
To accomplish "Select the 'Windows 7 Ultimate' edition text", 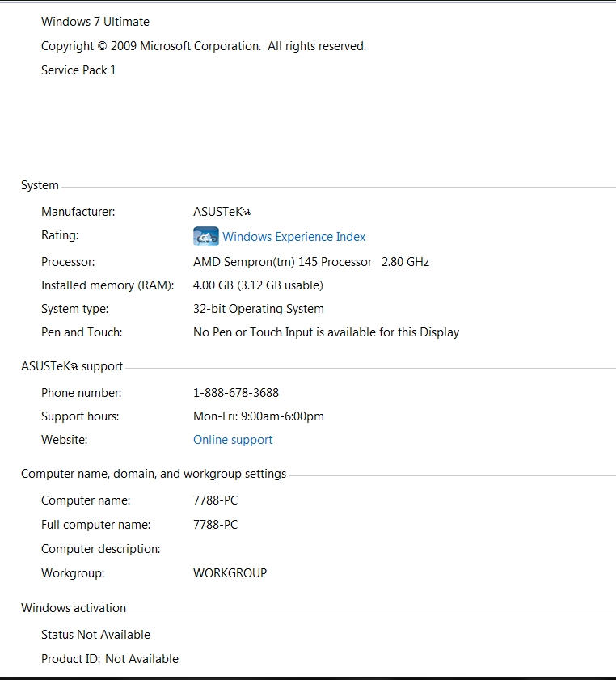I will 95,22.
